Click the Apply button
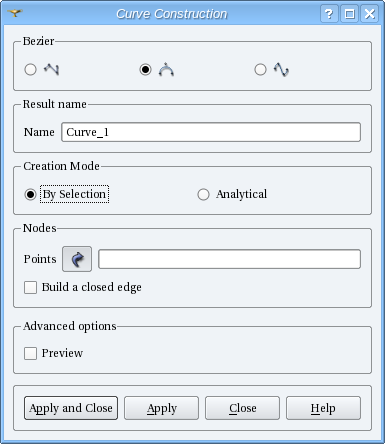The height and width of the screenshot is (444, 385). (162, 408)
